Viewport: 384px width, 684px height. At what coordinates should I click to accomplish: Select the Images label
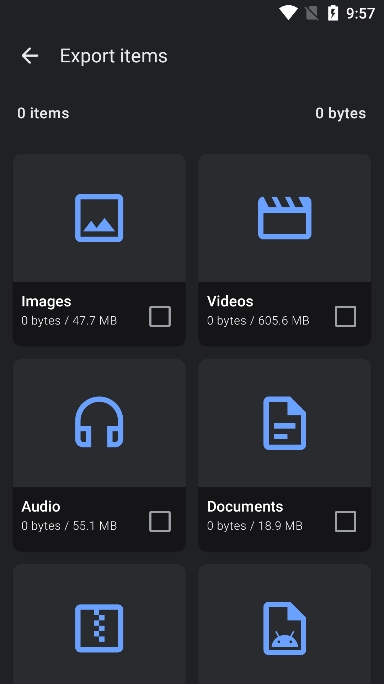click(x=46, y=301)
